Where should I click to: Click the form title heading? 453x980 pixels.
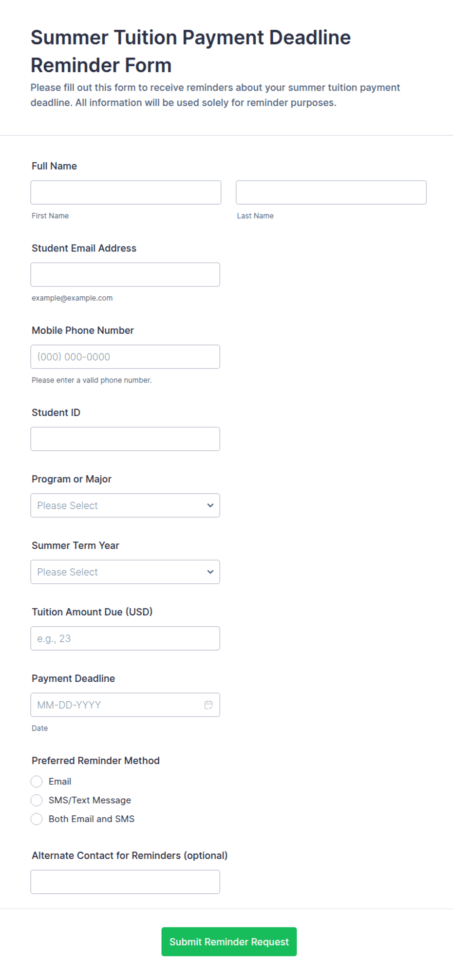(190, 51)
